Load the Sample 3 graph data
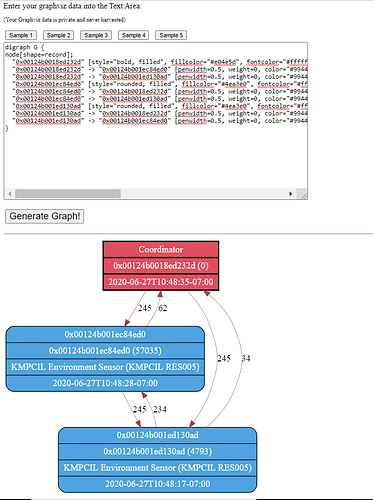This screenshot has height=500, width=373. pos(96,35)
